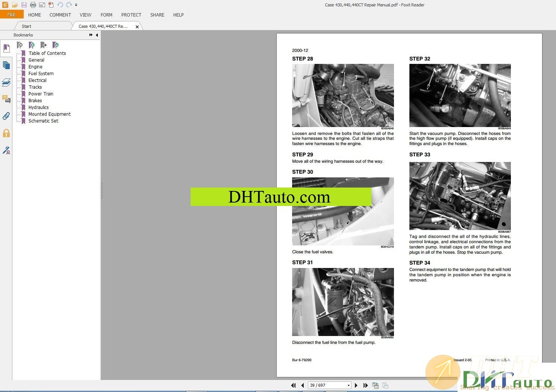Image resolution: width=556 pixels, height=392 pixels.
Task: Open the Layers sidebar panel icon
Action: click(x=6, y=82)
